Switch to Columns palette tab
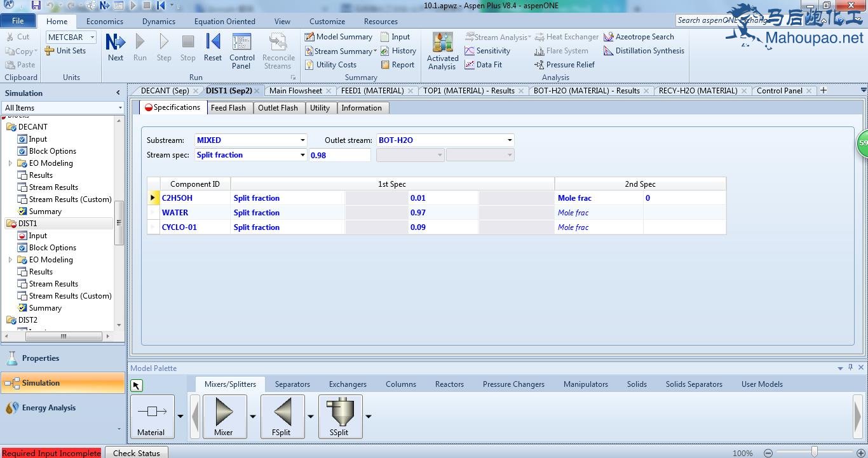 click(x=401, y=384)
